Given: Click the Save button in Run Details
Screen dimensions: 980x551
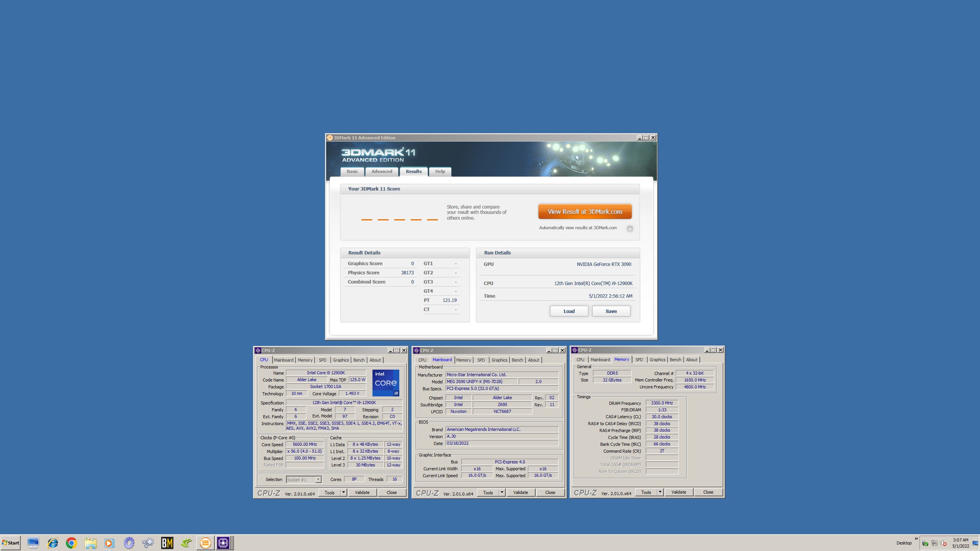Looking at the screenshot, I should point(611,311).
